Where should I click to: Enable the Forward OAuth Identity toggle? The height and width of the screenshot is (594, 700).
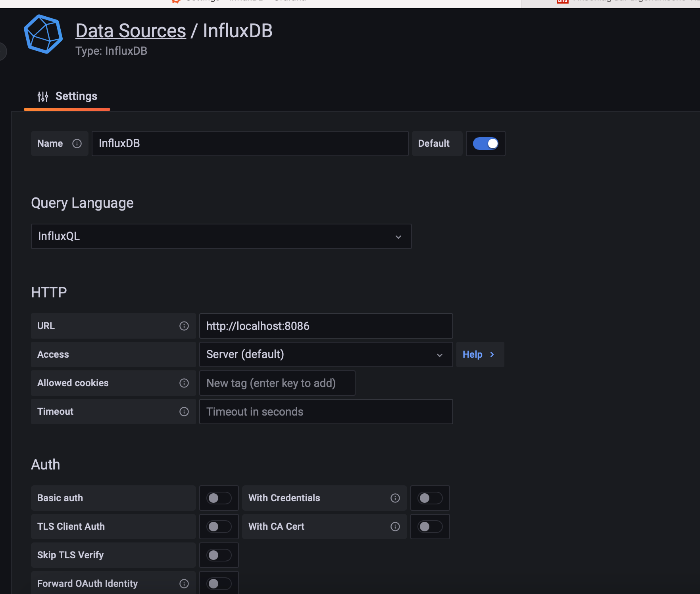point(219,584)
